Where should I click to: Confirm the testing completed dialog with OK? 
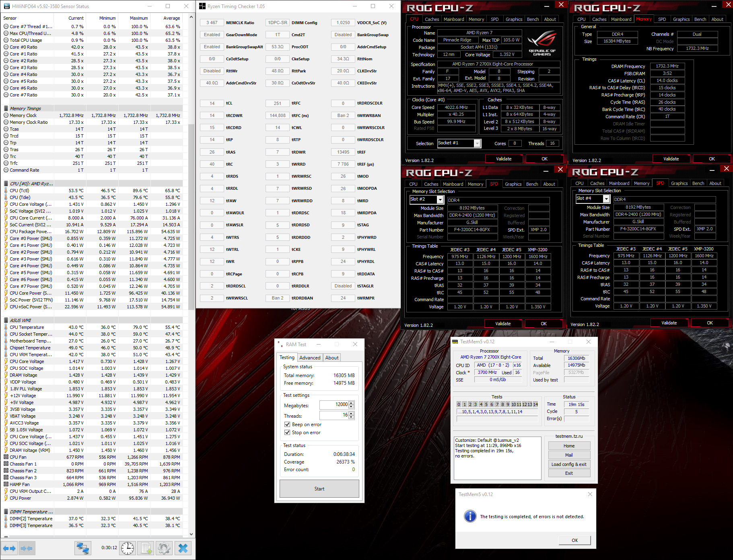(x=575, y=540)
